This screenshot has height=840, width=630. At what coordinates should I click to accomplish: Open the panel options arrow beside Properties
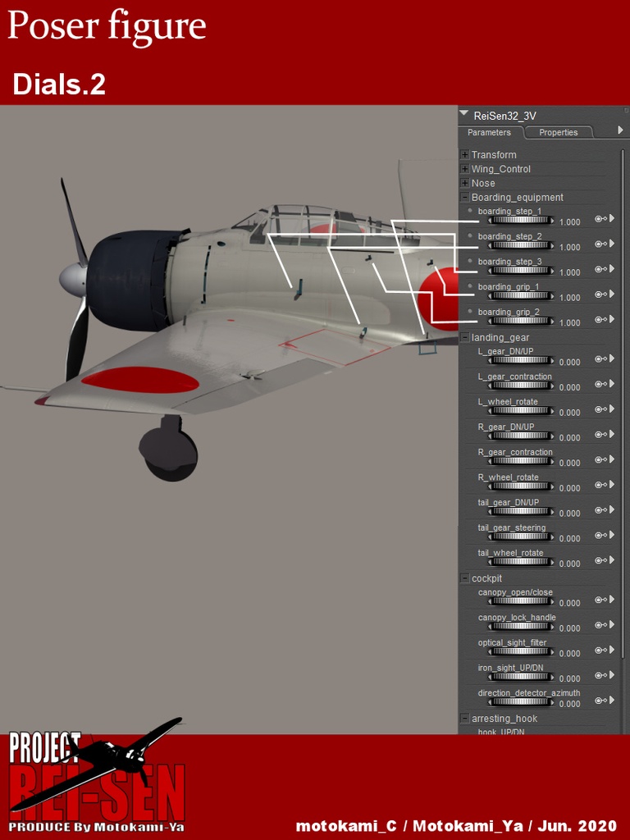click(620, 130)
